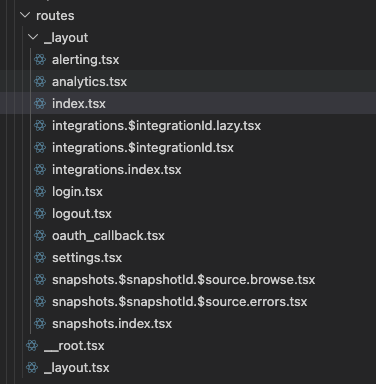Open integrations.$integrationId.tsx file
The width and height of the screenshot is (376, 384).
143,148
